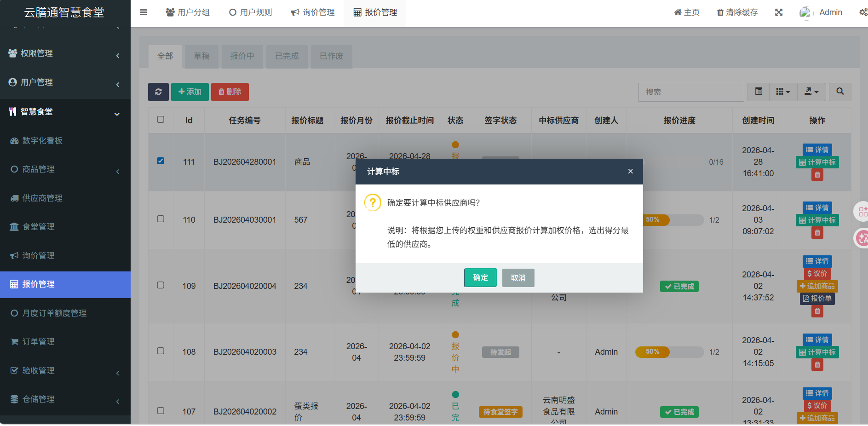The height and width of the screenshot is (426, 868).
Task: Toggle the select-all header checkbox
Action: (161, 120)
